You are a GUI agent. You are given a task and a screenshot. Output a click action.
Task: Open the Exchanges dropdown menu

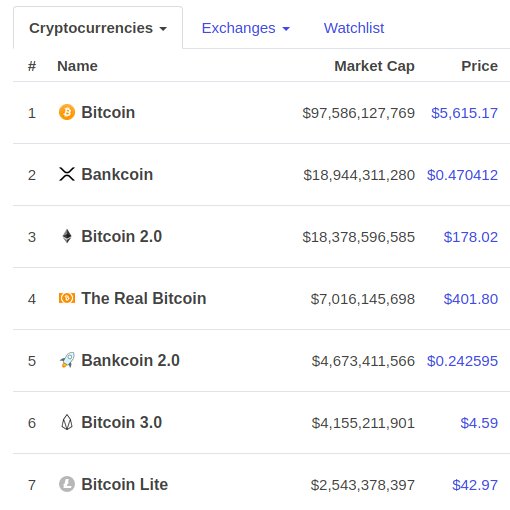point(246,28)
